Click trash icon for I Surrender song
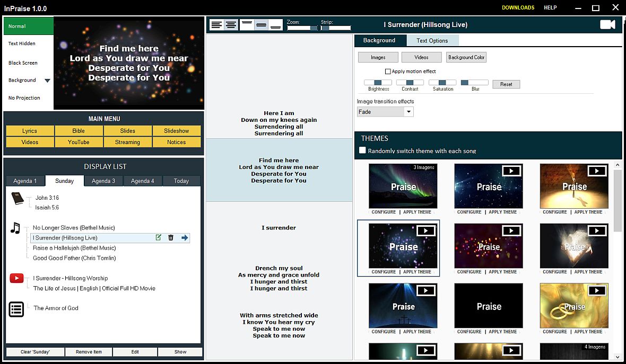The image size is (626, 364). [171, 238]
